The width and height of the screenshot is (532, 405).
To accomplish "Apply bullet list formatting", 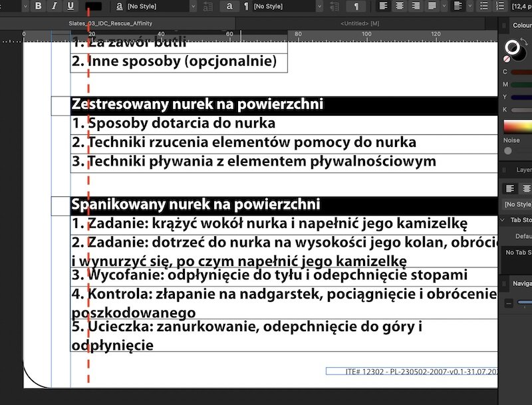I will point(484,6).
